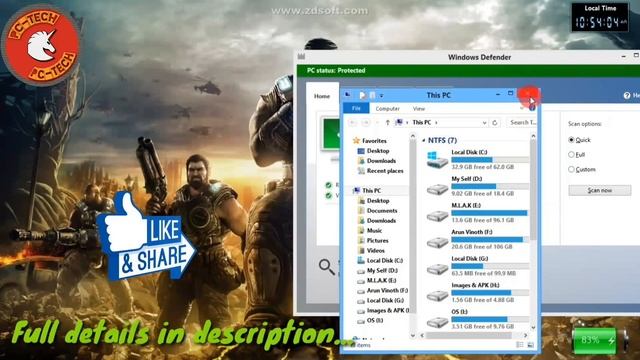Viewport: 640px width, 360px height.
Task: Select Recent places in sidebar
Action: 384,171
